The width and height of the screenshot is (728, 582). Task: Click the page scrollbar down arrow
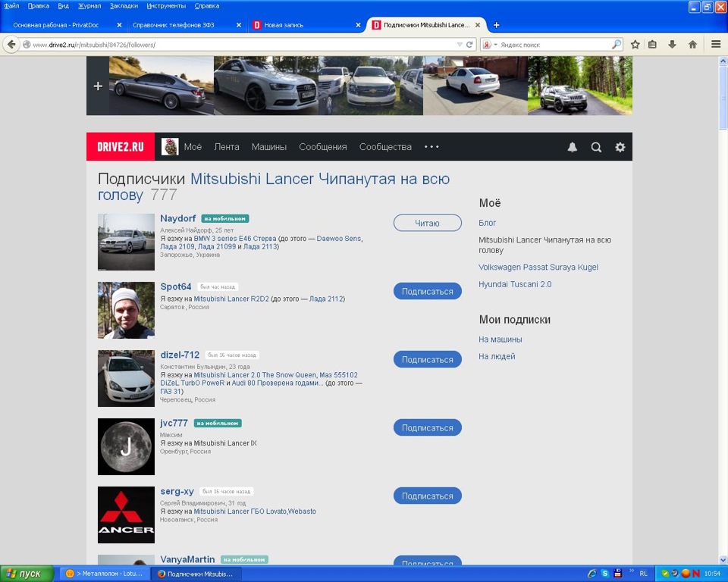point(723,560)
